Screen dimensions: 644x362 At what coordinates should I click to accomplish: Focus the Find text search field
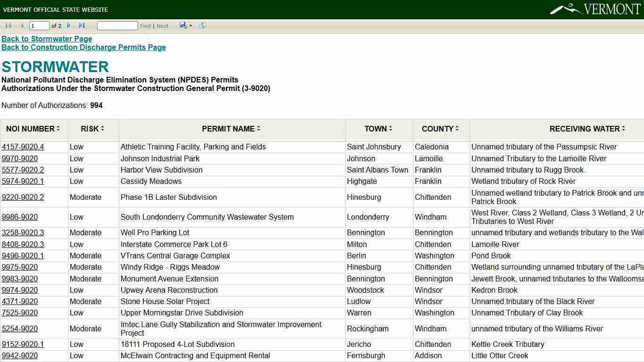(117, 25)
